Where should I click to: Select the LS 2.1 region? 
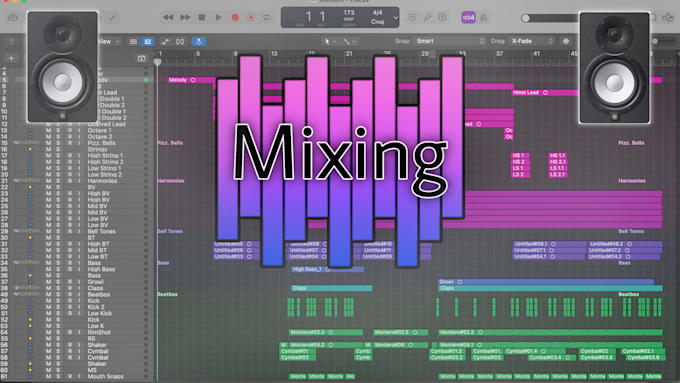click(x=558, y=174)
